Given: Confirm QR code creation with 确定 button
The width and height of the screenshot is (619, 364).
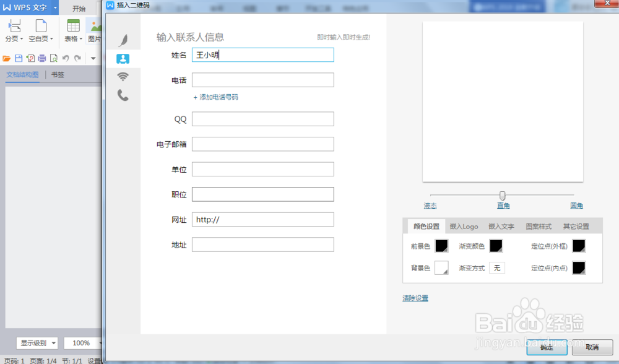Looking at the screenshot, I should (x=547, y=347).
